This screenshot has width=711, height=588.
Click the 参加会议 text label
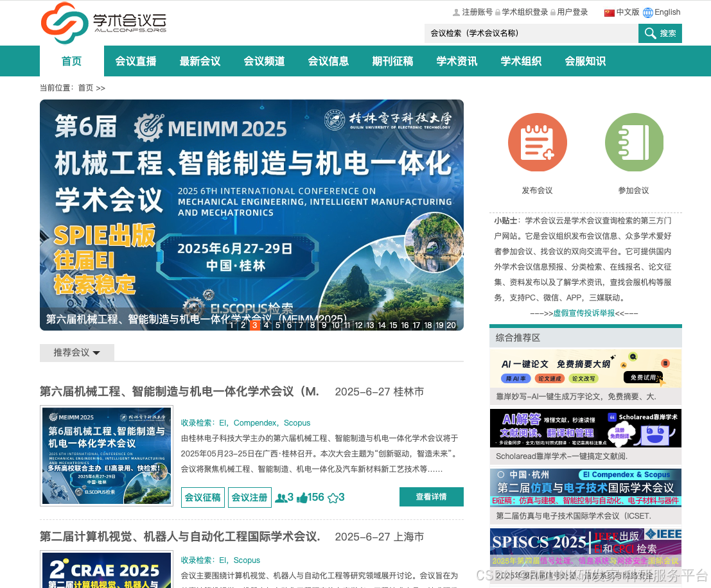[634, 191]
